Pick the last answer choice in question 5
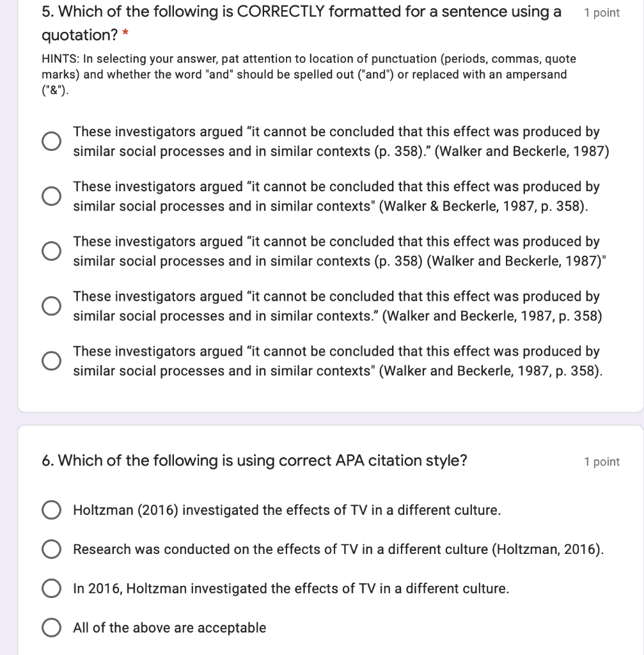The image size is (644, 655). [x=51, y=360]
